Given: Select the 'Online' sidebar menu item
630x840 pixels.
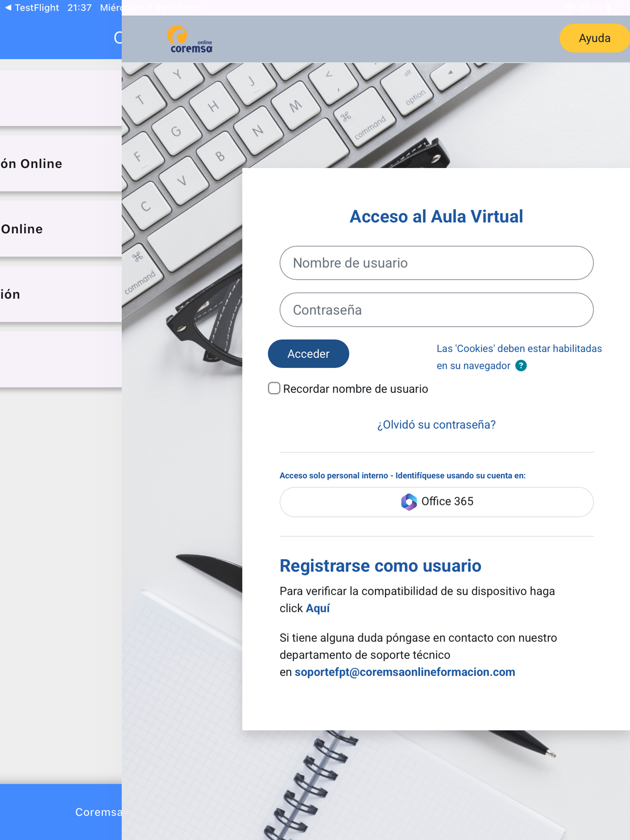Looking at the screenshot, I should click(x=61, y=229).
